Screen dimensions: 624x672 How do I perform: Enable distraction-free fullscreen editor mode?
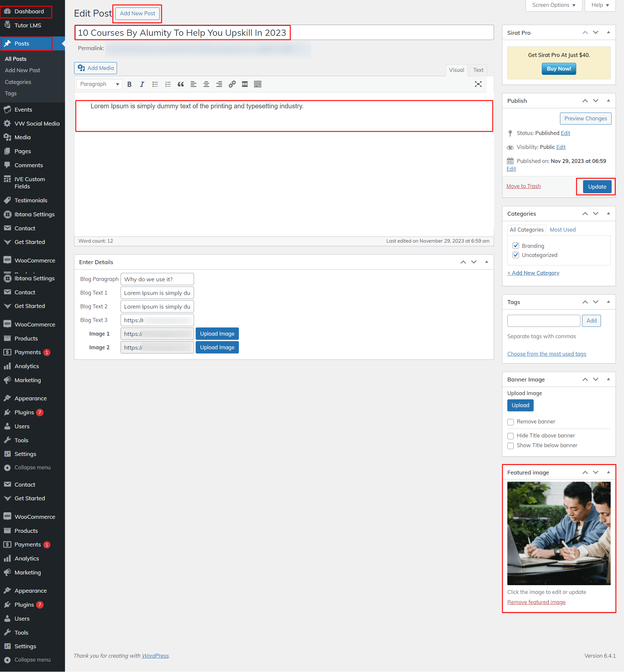click(x=478, y=85)
